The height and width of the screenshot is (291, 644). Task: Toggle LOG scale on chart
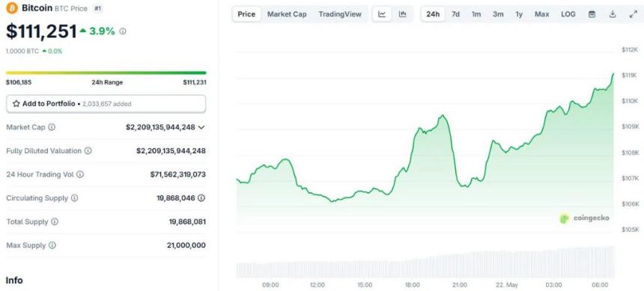click(568, 14)
